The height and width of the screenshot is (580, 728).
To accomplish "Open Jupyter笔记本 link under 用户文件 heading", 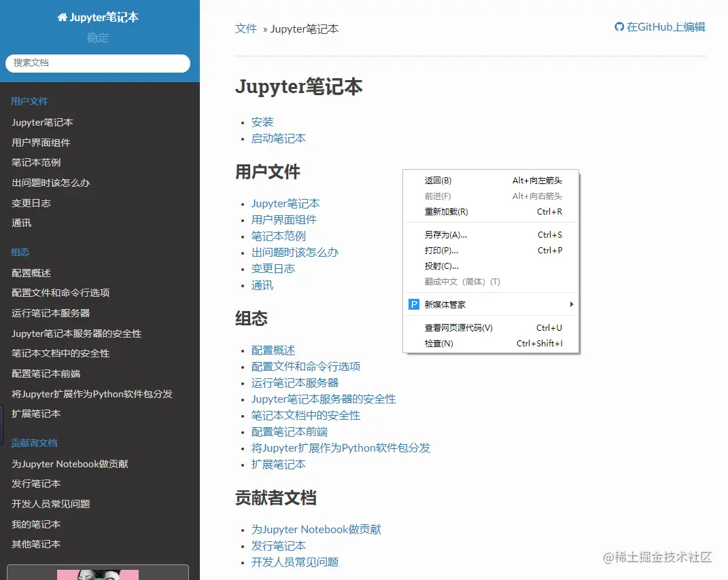I will pos(285,204).
